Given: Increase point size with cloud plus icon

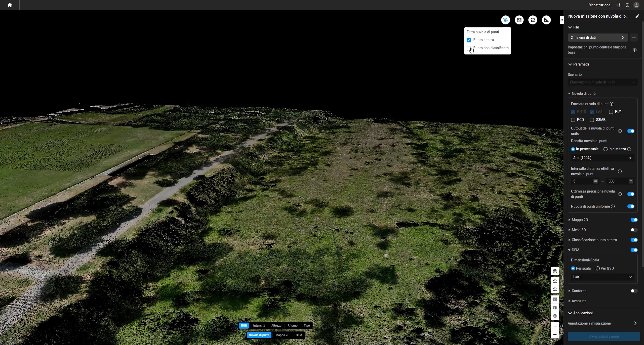Looking at the screenshot, I should 555,281.
